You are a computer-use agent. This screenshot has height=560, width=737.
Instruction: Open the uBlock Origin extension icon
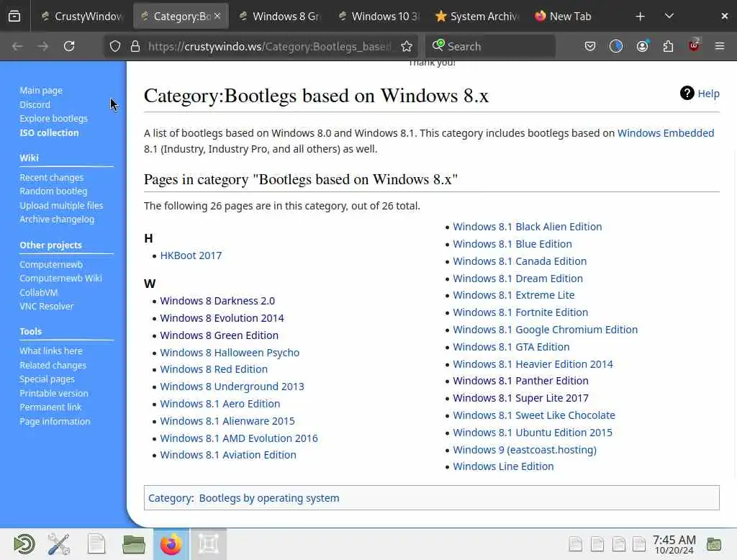click(x=695, y=45)
